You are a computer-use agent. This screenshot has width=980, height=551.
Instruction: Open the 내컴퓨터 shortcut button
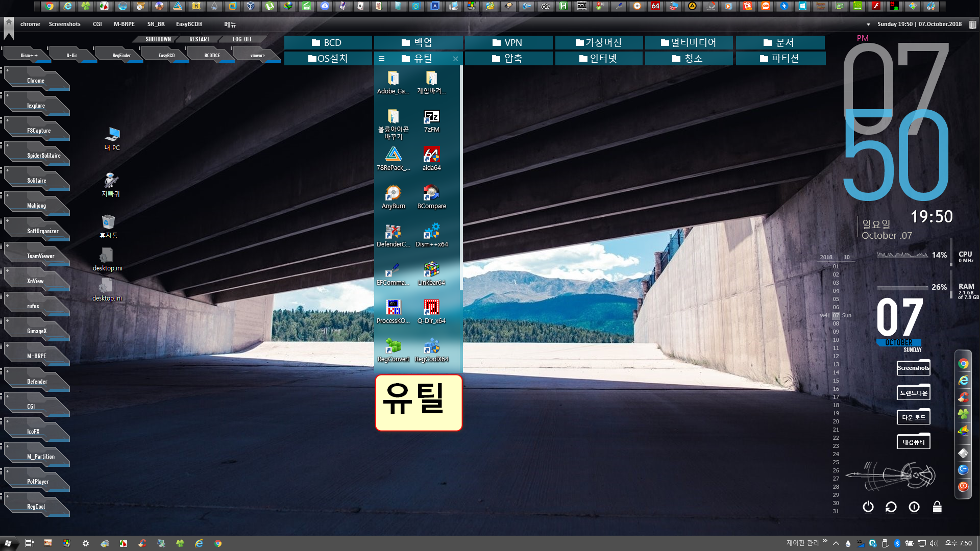913,442
